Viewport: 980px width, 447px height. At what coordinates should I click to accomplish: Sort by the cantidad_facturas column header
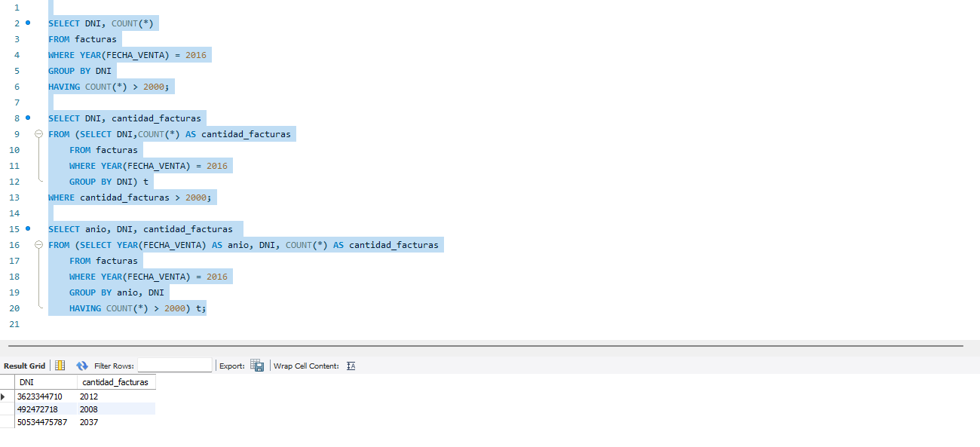click(116, 382)
